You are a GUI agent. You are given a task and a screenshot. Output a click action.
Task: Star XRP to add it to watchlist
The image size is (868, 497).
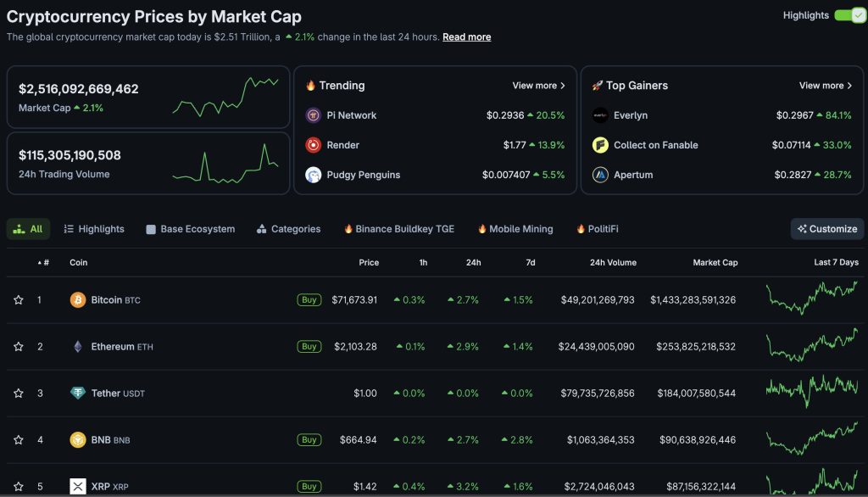pyautogui.click(x=17, y=486)
